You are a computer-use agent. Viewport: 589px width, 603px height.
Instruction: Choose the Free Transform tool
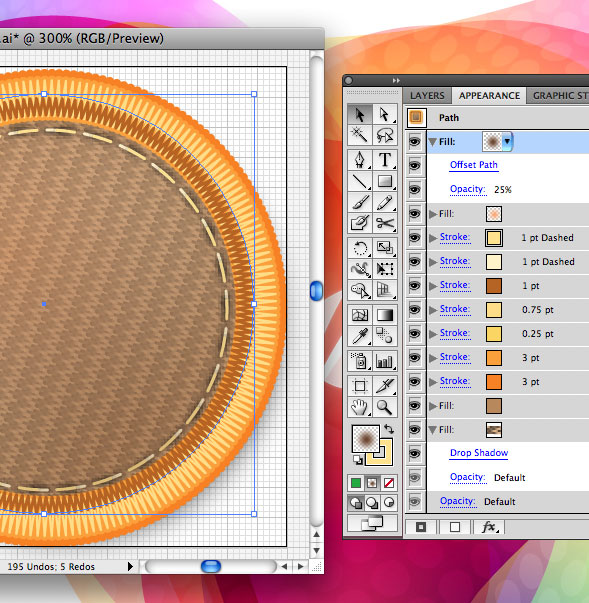384,269
